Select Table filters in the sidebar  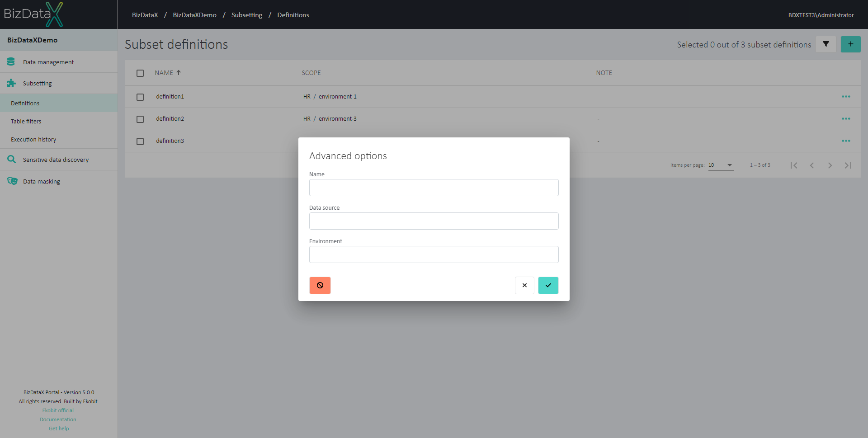(x=59, y=121)
